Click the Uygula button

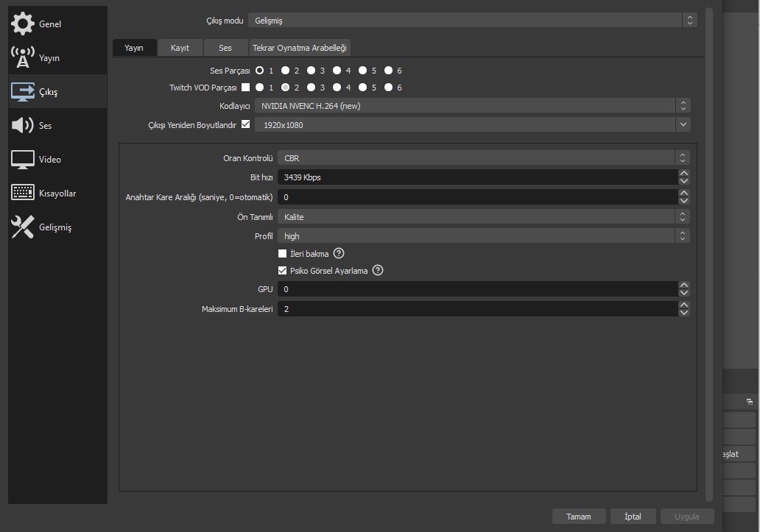click(687, 517)
